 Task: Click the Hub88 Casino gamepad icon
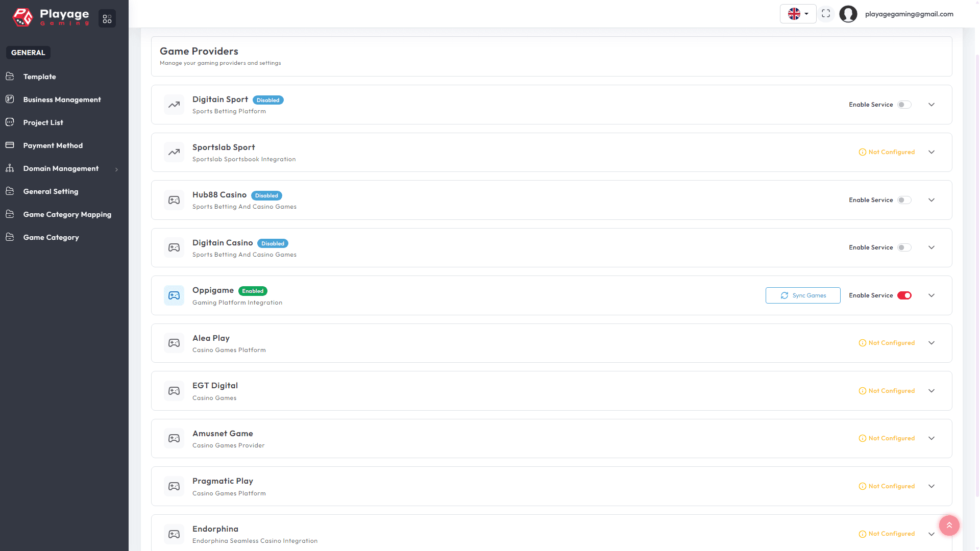coord(174,200)
